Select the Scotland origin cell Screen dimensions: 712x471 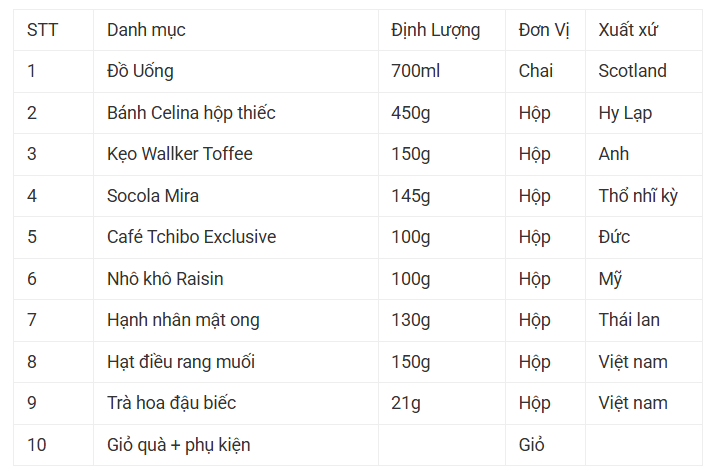[632, 71]
